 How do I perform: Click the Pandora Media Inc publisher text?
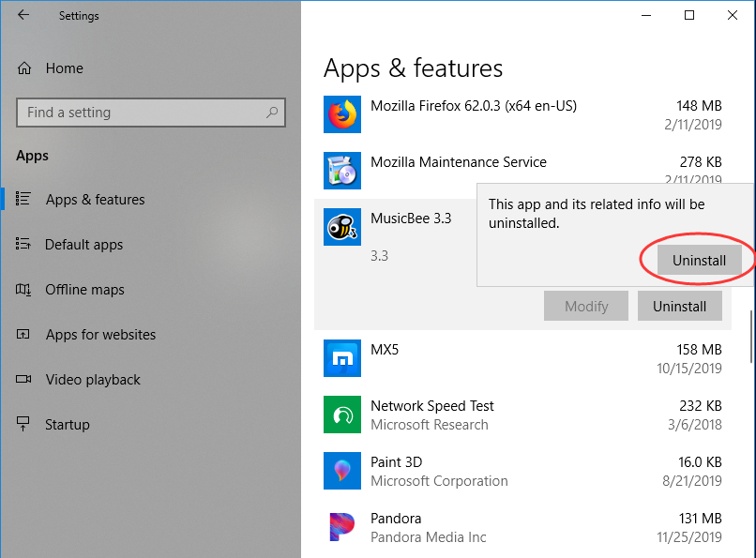(x=428, y=537)
